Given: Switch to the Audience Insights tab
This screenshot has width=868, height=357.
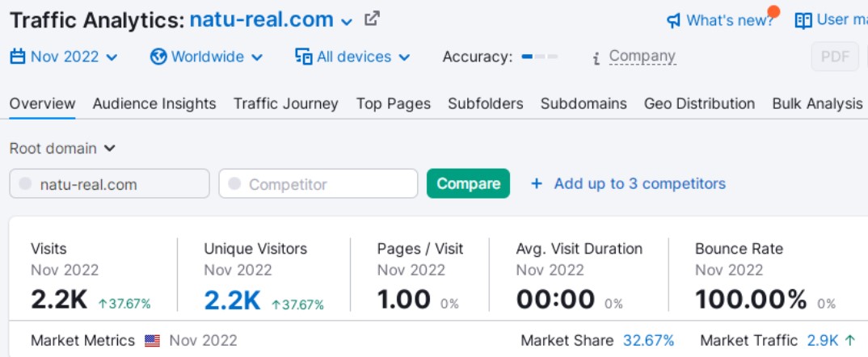Looking at the screenshot, I should pos(154,103).
